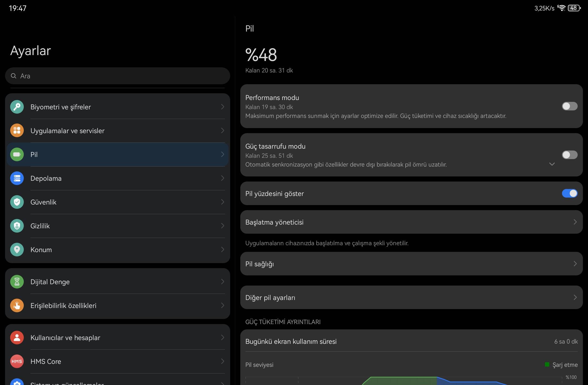Tap the 3,25K/s network speed indicator
Viewport: 588px width, 385px height.
544,8
